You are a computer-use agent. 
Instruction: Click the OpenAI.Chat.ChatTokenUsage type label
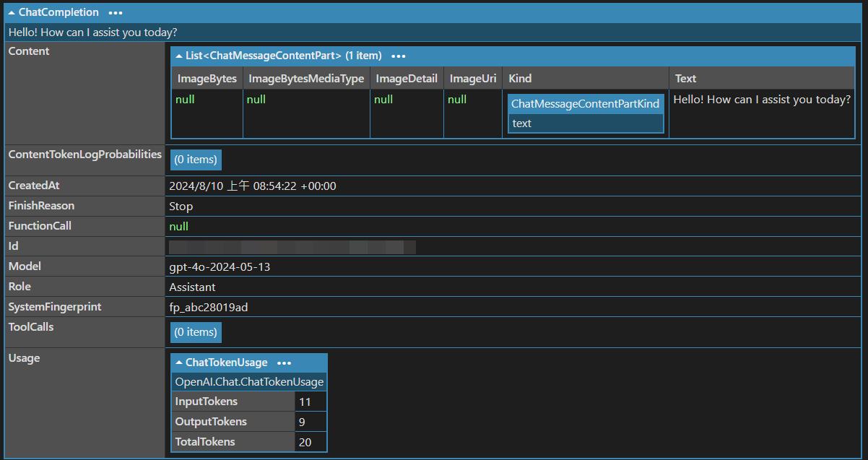pyautogui.click(x=249, y=382)
